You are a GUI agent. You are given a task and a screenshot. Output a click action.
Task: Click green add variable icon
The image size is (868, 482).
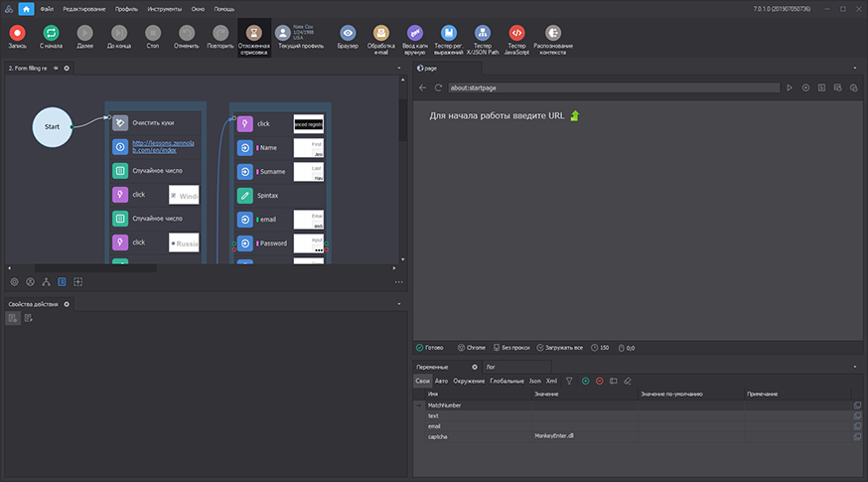pyautogui.click(x=585, y=382)
